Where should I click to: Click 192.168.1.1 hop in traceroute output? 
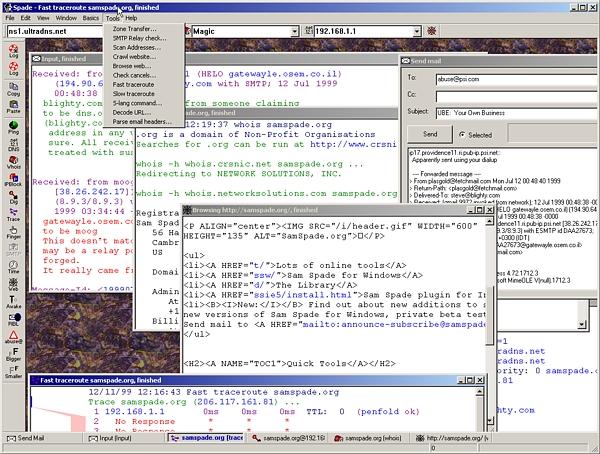[x=135, y=412]
